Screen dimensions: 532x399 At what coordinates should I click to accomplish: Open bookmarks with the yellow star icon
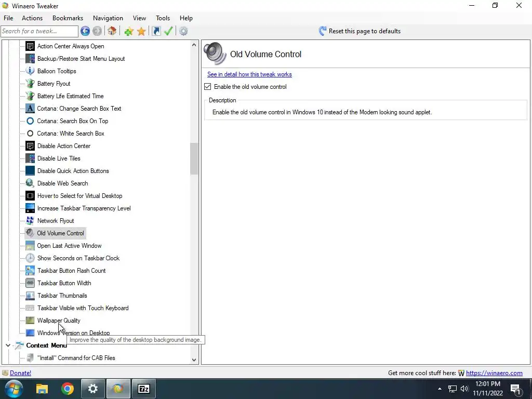[x=141, y=31]
